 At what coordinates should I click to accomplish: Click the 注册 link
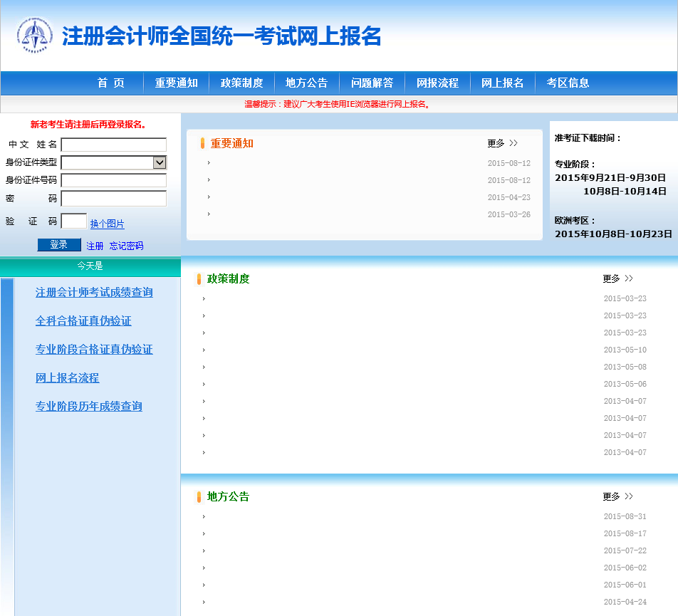pos(95,246)
